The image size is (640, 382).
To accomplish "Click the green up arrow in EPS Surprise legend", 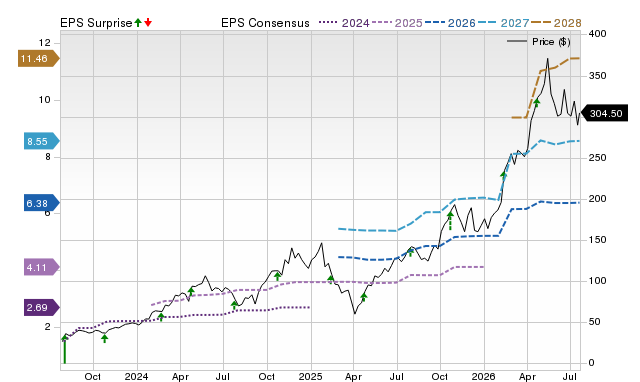I will (138, 23).
